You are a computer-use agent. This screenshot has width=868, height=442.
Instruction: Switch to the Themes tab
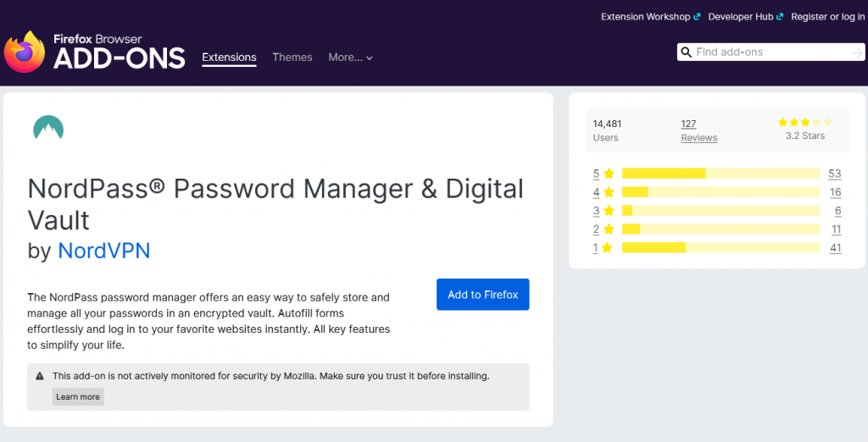292,57
